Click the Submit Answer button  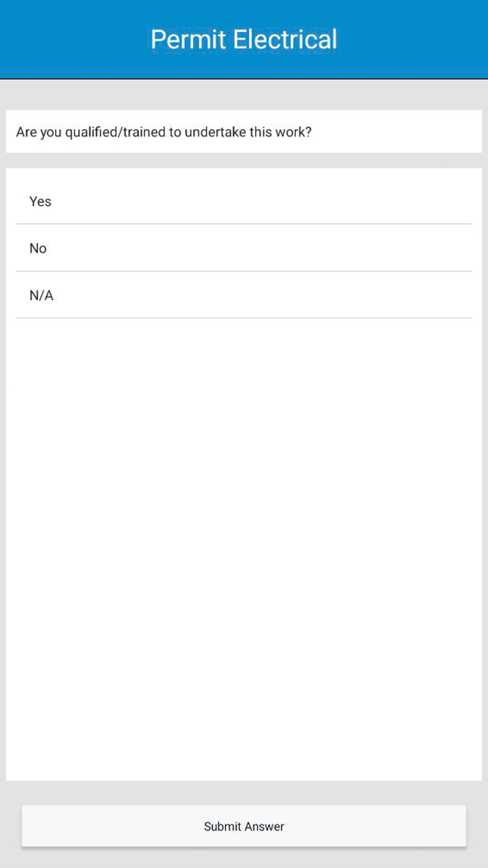pos(244,826)
